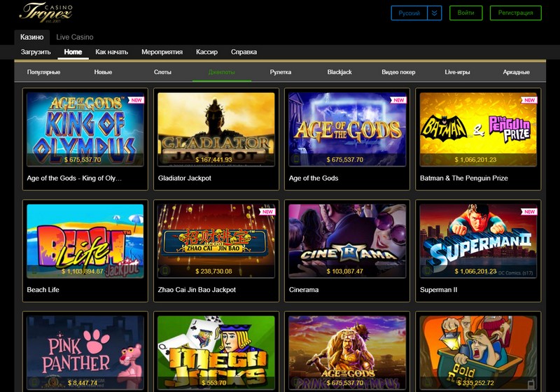Click the Регистрация button
This screenshot has width=560, height=392.
[x=515, y=13]
